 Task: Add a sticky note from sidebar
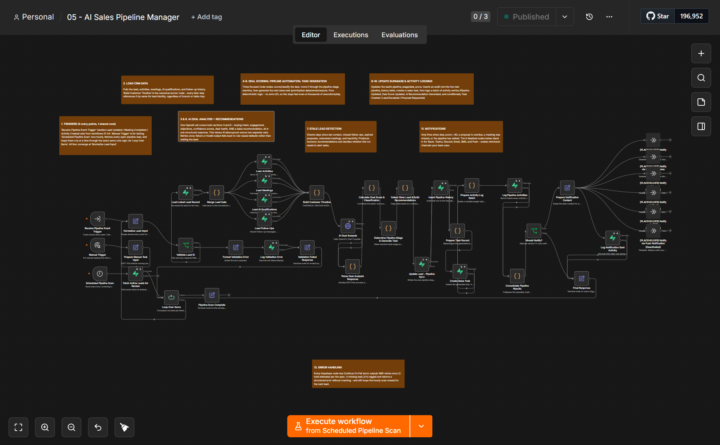coord(701,102)
